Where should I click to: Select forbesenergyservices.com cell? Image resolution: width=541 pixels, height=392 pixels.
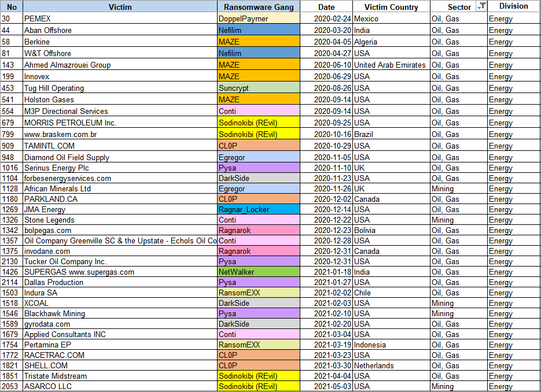tap(120, 178)
